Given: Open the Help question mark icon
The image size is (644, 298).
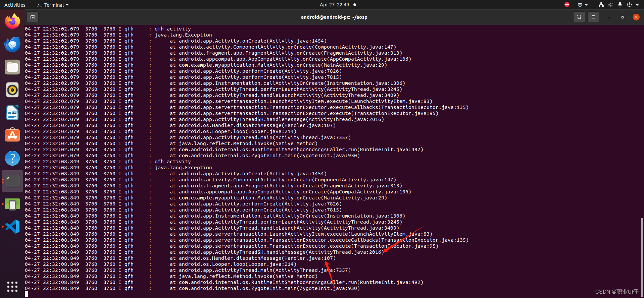Looking at the screenshot, I should 12,158.
